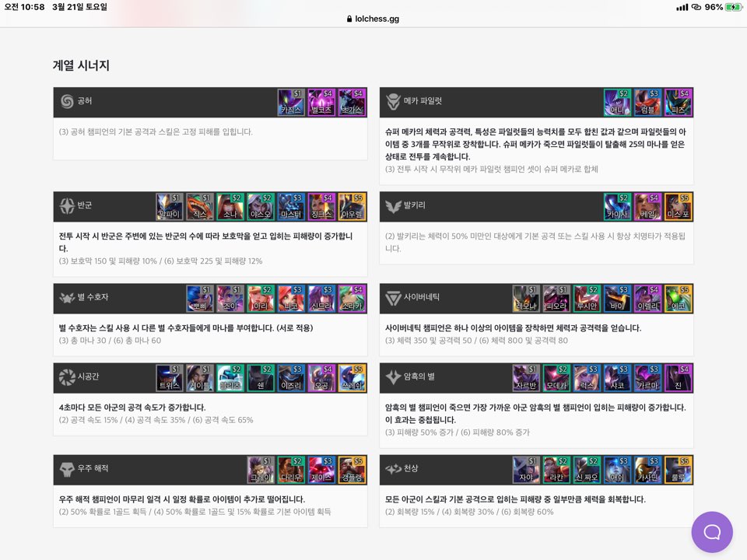Open the 피즈 champion portrait
The width and height of the screenshot is (747, 560).
(679, 103)
